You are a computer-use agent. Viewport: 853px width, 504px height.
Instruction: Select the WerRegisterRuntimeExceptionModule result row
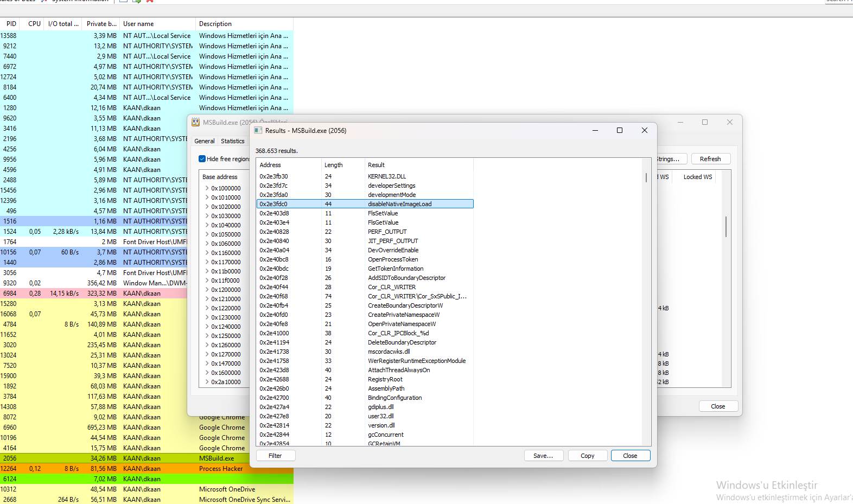365,361
